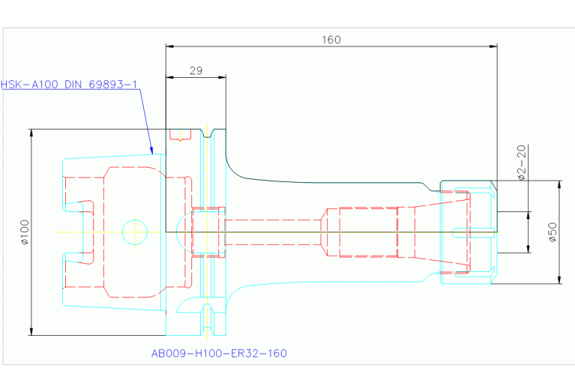Click the right arrowhead of the 160 dimension
This screenshot has width=575, height=392.
pyautogui.click(x=493, y=47)
